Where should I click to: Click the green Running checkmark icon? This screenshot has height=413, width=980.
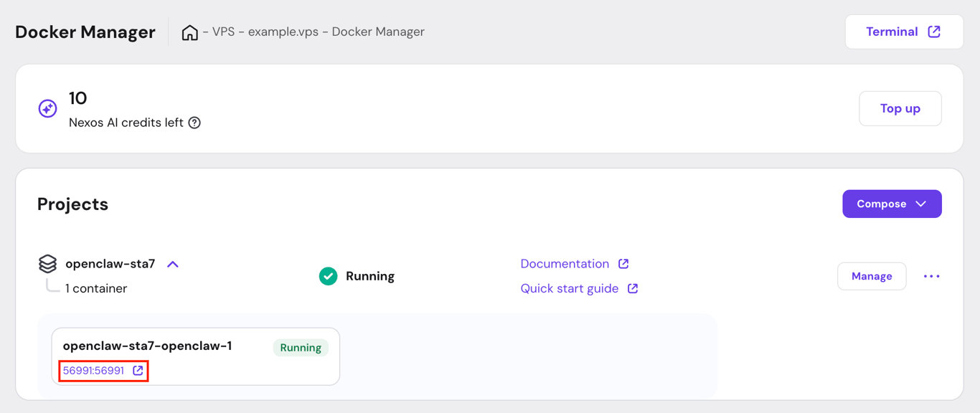coord(328,275)
